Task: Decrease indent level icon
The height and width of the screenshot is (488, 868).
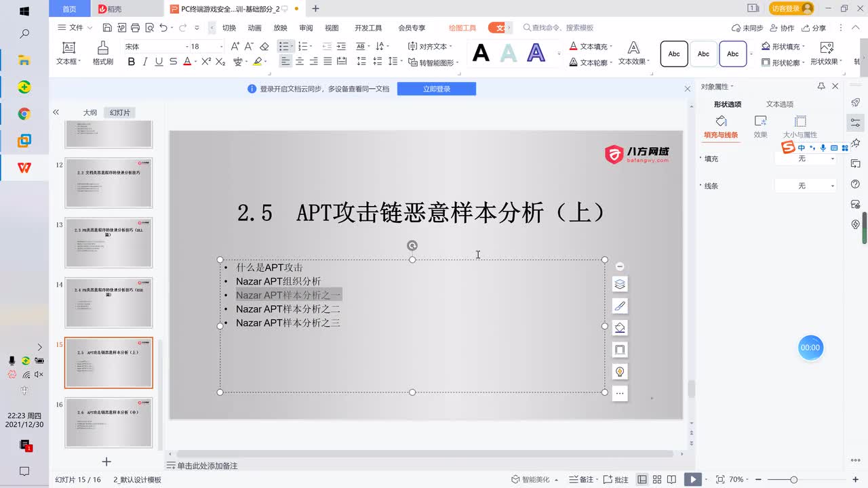Action: (327, 46)
